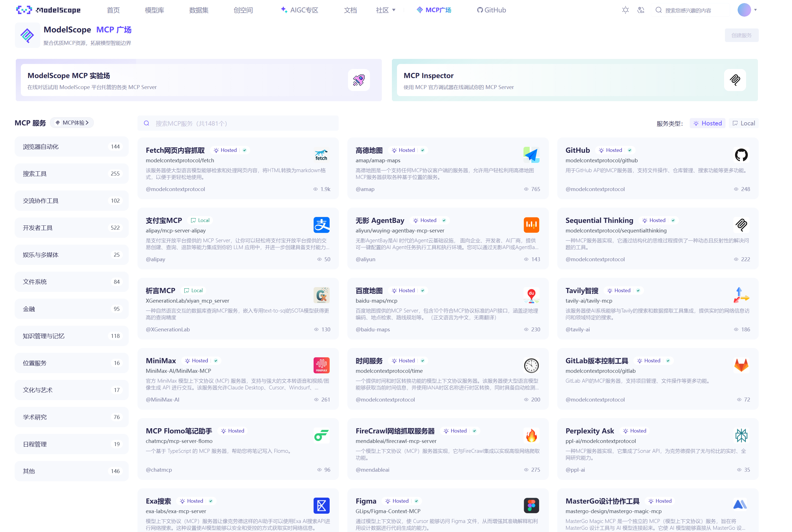Toggle the Hosted service type filter
This screenshot has height=532, width=792.
[707, 123]
